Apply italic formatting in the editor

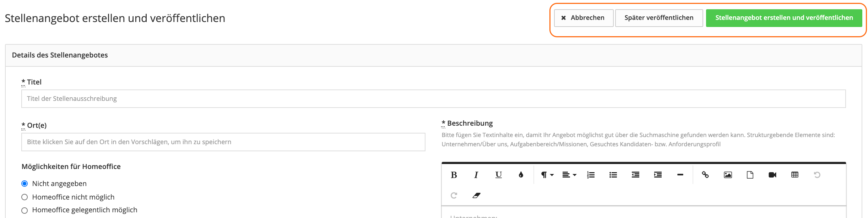point(476,175)
